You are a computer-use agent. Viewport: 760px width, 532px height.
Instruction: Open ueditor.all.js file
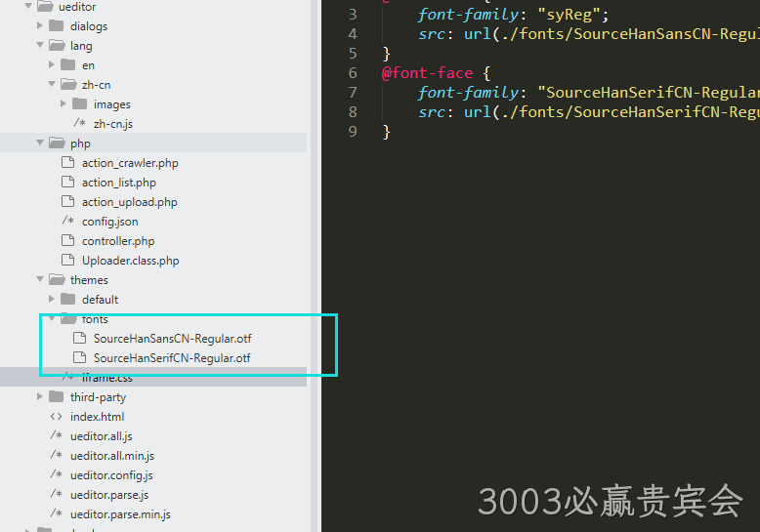[x=102, y=436]
